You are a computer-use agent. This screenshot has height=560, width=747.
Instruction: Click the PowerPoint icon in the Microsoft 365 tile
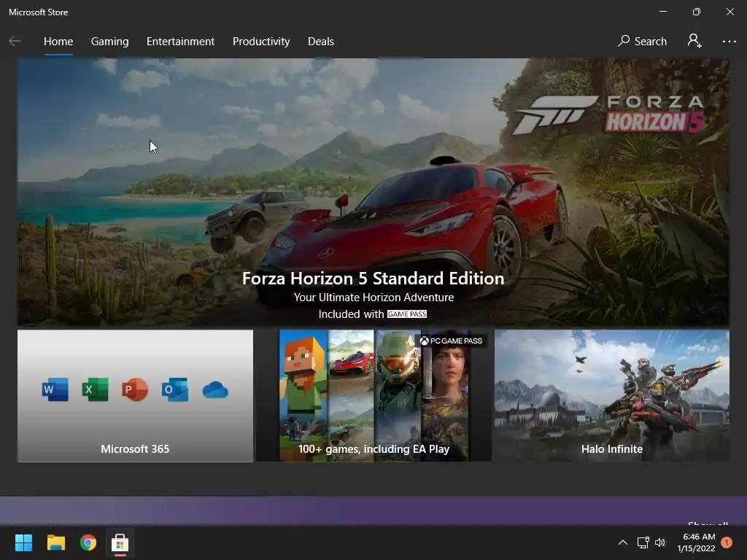tap(135, 389)
